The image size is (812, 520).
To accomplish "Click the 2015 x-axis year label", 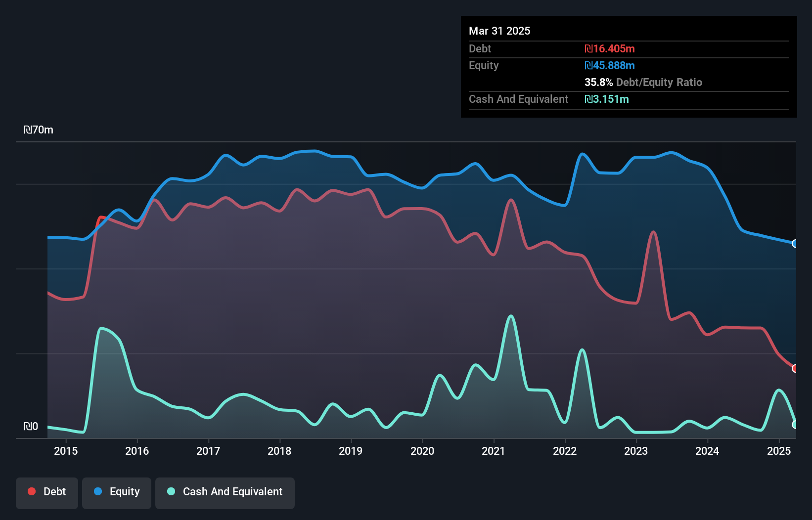I will click(66, 451).
